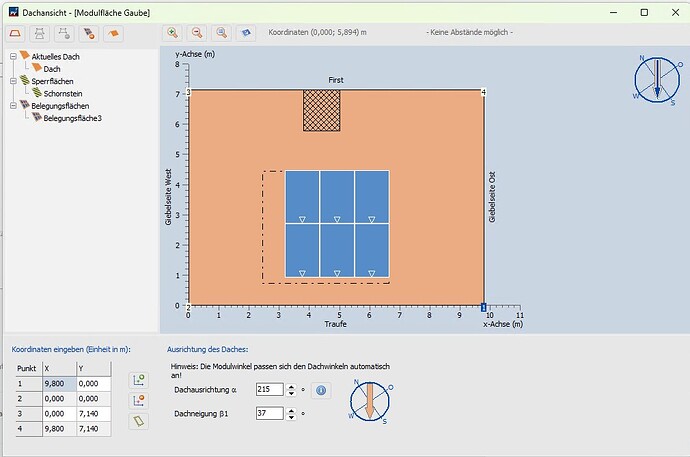Increase Dachausrichtung α with up arrow
The width and height of the screenshot is (690, 457).
(x=291, y=387)
